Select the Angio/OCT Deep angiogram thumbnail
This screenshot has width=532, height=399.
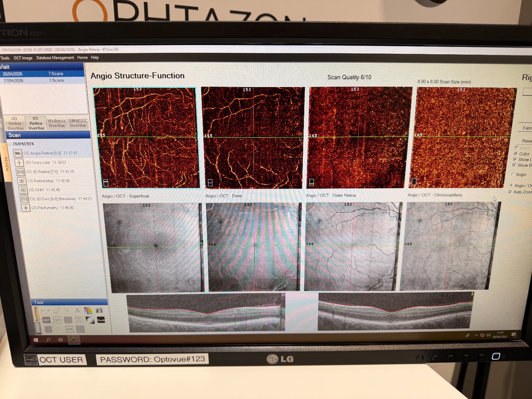coord(253,138)
